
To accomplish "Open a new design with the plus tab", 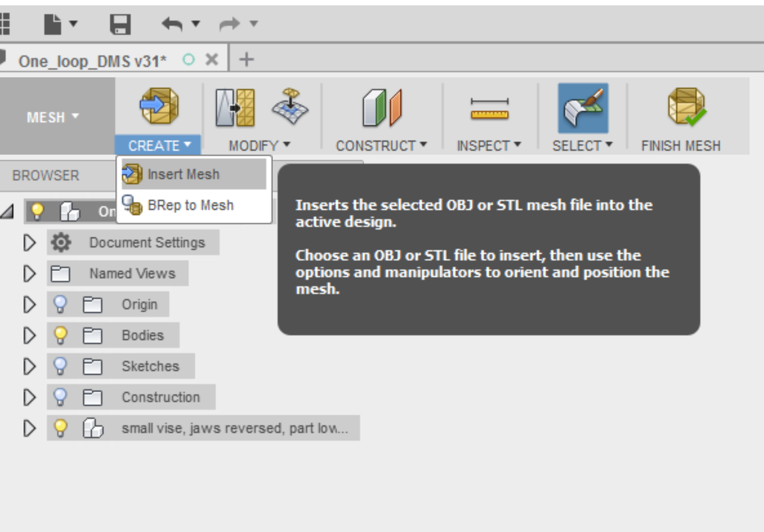I will 246,58.
